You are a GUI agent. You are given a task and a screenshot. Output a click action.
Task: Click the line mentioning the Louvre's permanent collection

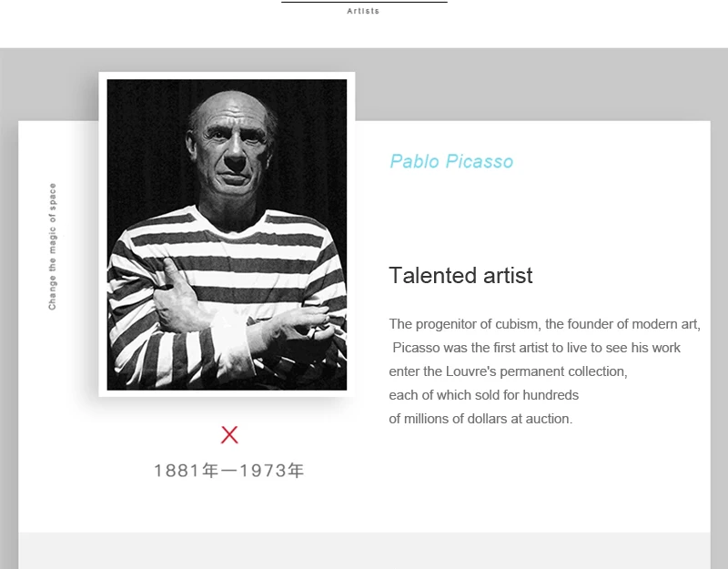508,371
